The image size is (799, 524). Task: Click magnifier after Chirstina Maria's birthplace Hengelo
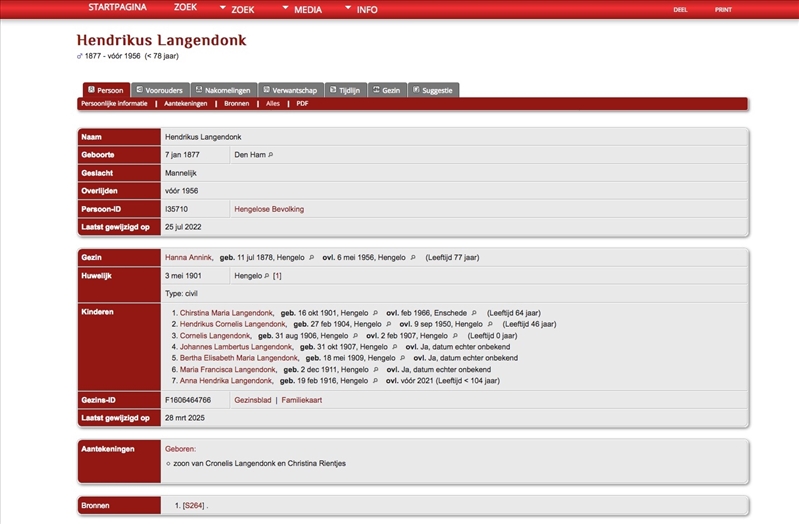click(375, 313)
